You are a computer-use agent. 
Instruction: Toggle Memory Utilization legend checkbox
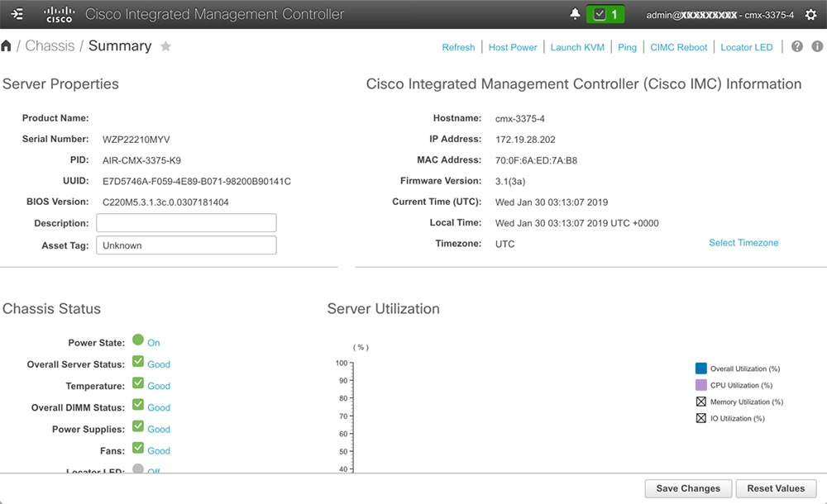[x=701, y=402]
